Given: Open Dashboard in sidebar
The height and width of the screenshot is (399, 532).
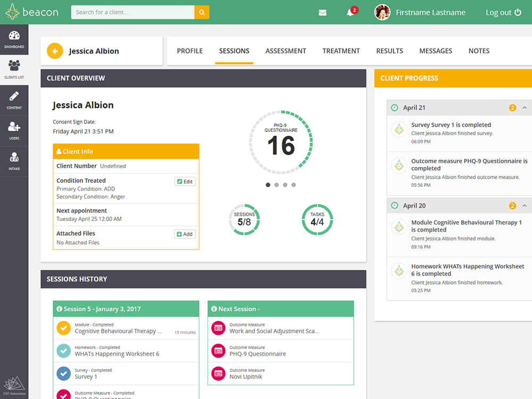Looking at the screenshot, I should 14,39.
